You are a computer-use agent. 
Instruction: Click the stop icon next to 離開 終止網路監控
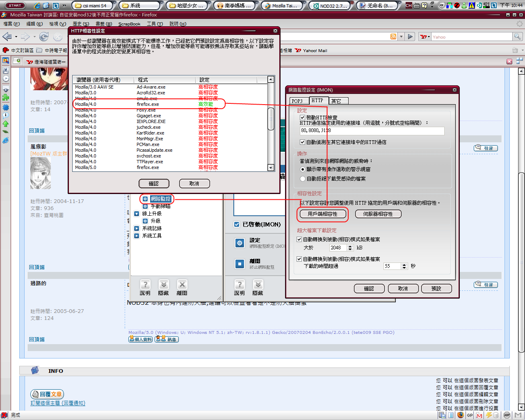point(240,264)
